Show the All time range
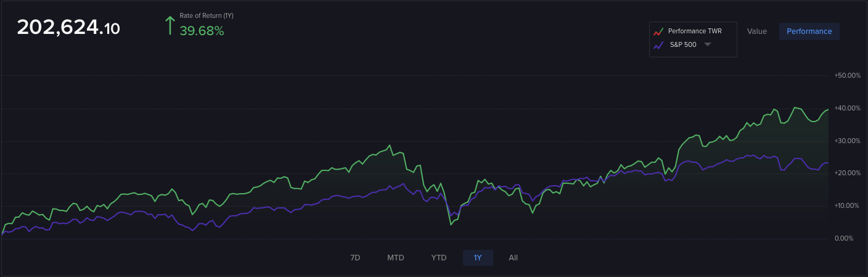Viewport: 868px width, 277px height. (x=513, y=258)
